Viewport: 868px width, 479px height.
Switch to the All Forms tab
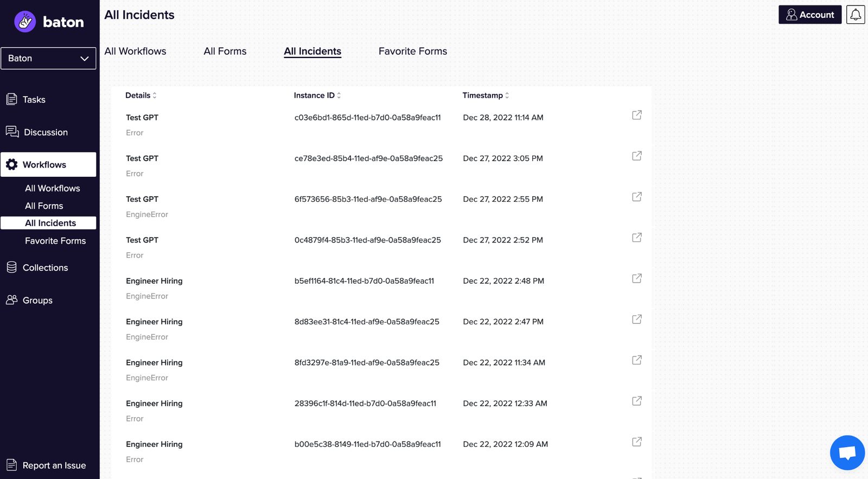click(225, 51)
